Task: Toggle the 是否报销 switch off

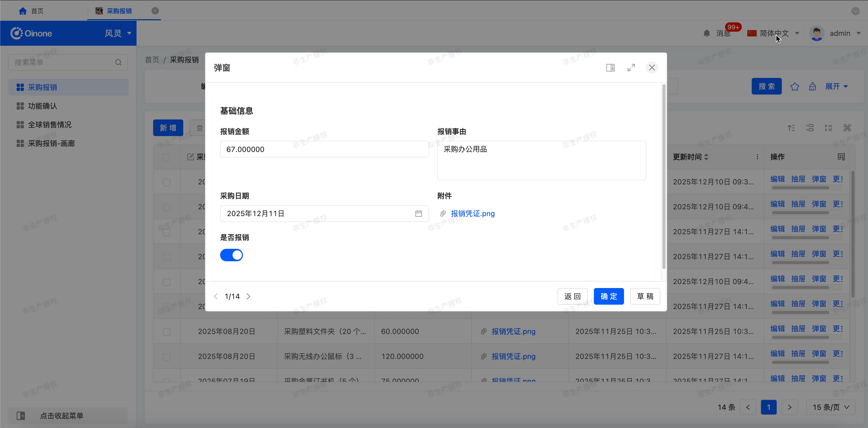Action: (232, 255)
